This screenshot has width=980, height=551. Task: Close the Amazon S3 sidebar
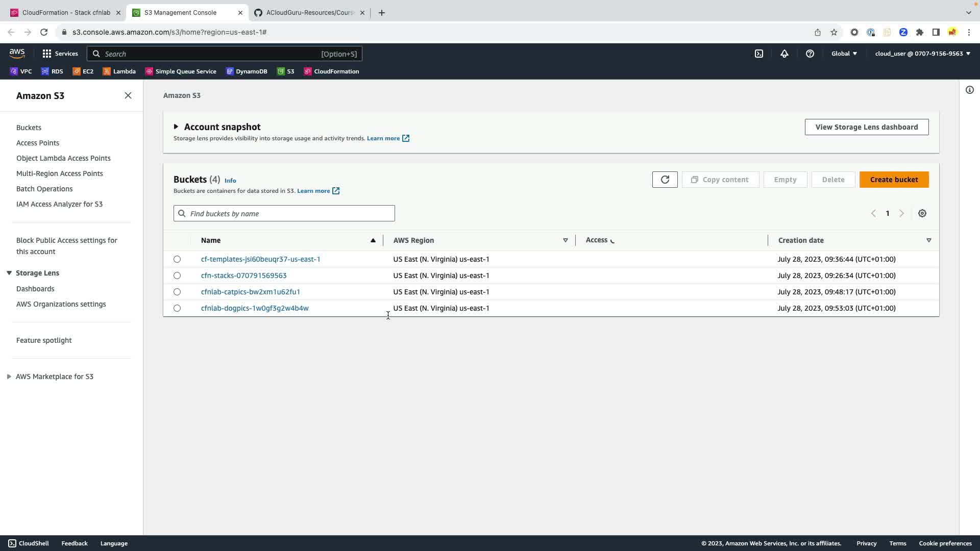(x=128, y=96)
